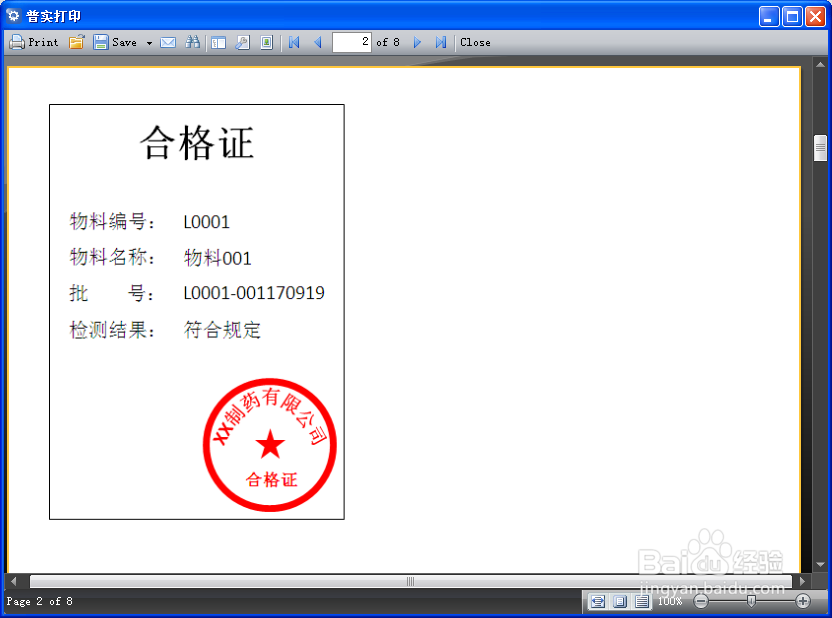The width and height of the screenshot is (832, 618).
Task: Toggle the group tree panel icon
Action: pos(218,42)
